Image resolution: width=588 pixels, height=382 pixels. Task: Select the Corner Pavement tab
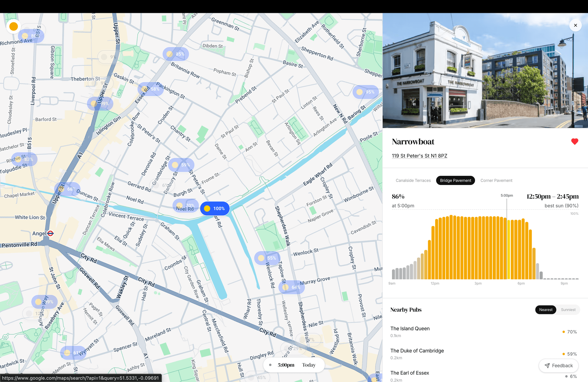496,180
